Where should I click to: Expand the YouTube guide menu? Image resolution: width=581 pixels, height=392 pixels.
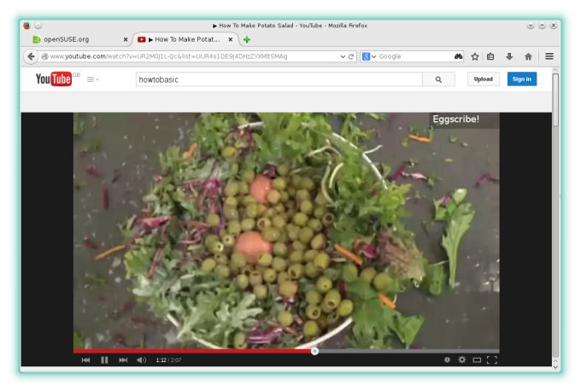tap(92, 79)
